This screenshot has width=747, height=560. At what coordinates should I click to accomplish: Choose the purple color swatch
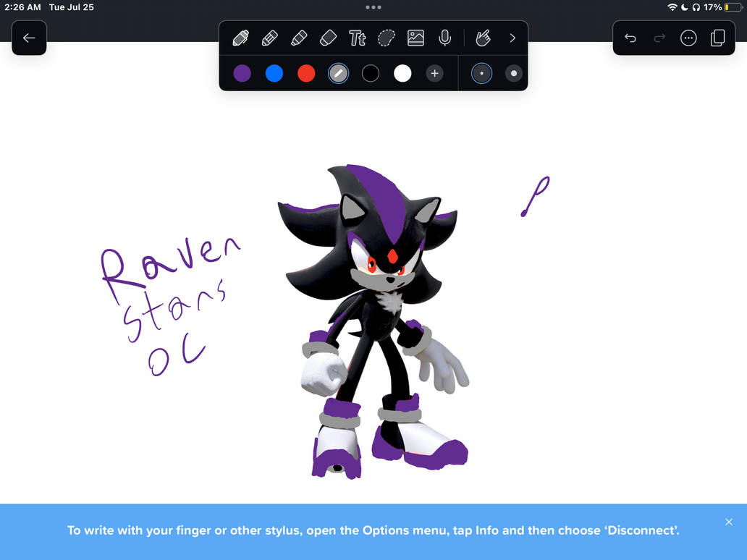tap(242, 73)
